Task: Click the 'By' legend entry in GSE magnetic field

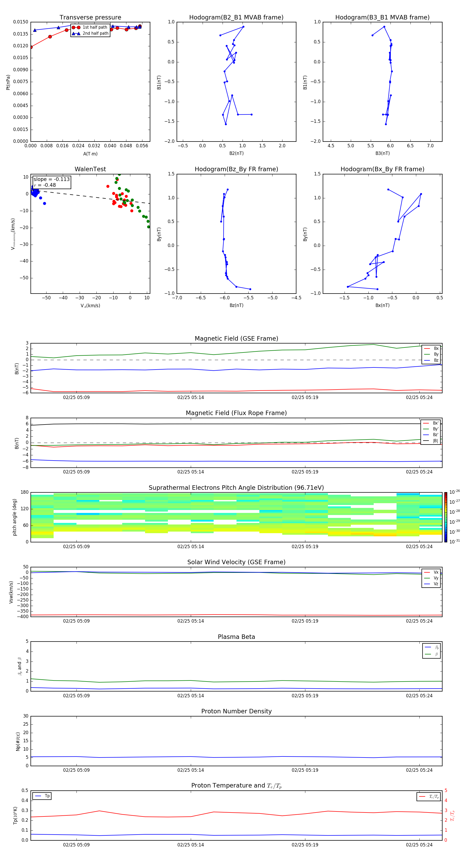Action: coord(431,354)
